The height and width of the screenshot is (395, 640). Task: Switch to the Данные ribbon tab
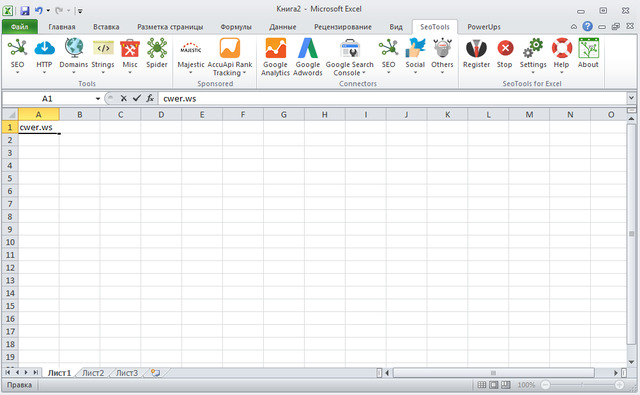point(282,27)
